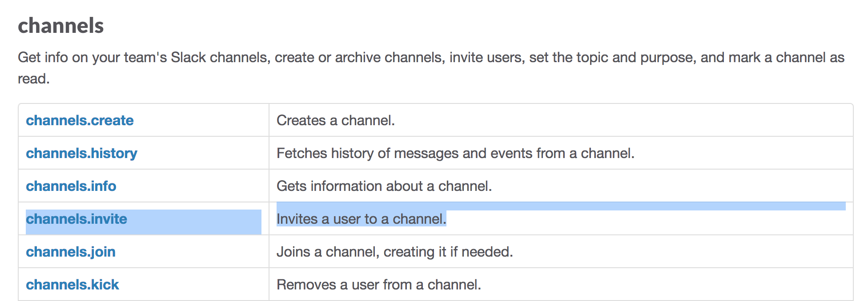Image resolution: width=868 pixels, height=301 pixels.
Task: Open the channels.create method link
Action: (x=80, y=120)
